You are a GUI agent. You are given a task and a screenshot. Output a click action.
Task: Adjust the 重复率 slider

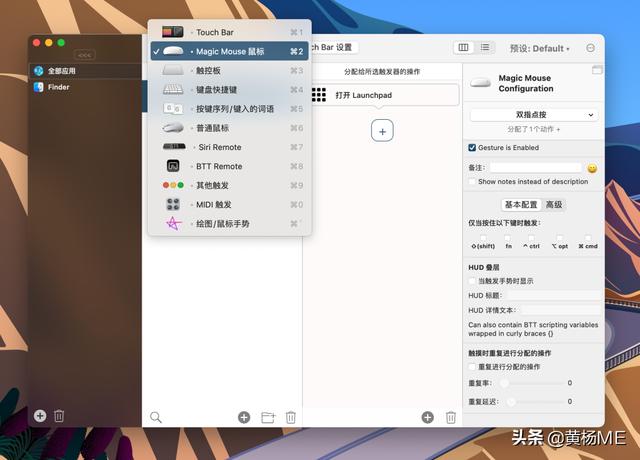pos(533,383)
